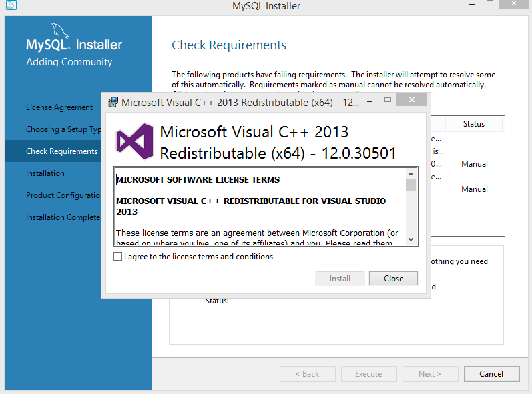532x394 pixels.
Task: Click the license text scroll down arrow
Action: (x=411, y=239)
